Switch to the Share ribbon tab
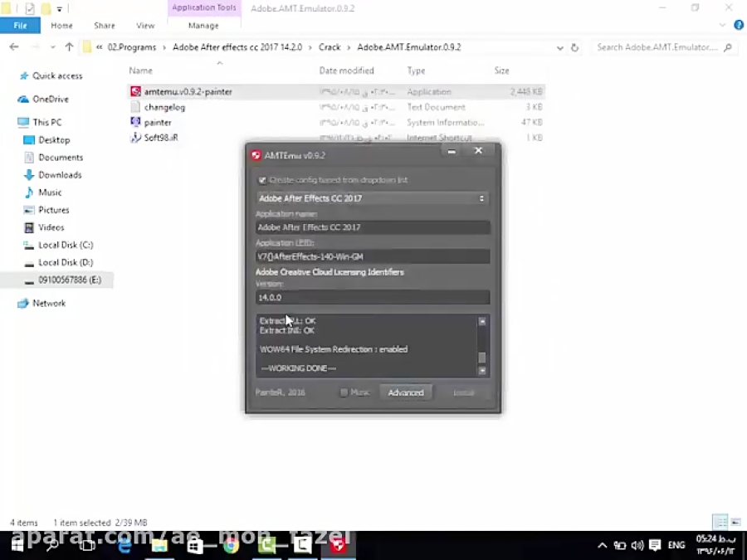The image size is (747, 560). coord(105,25)
